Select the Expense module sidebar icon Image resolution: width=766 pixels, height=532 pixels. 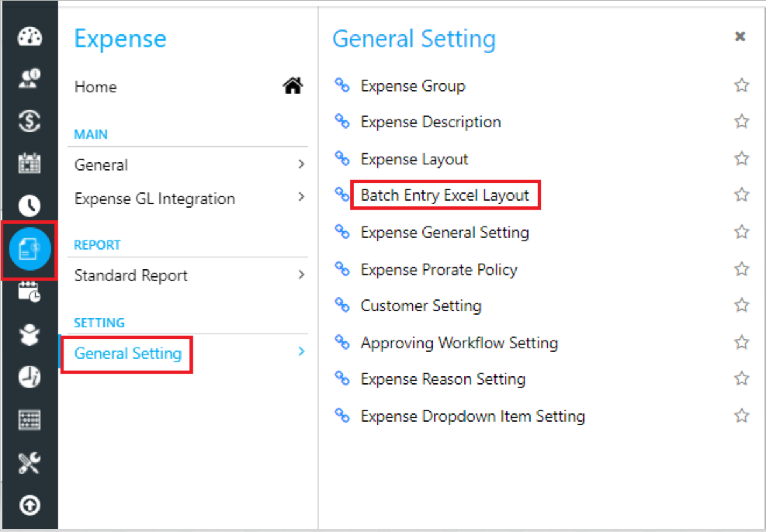(x=29, y=249)
